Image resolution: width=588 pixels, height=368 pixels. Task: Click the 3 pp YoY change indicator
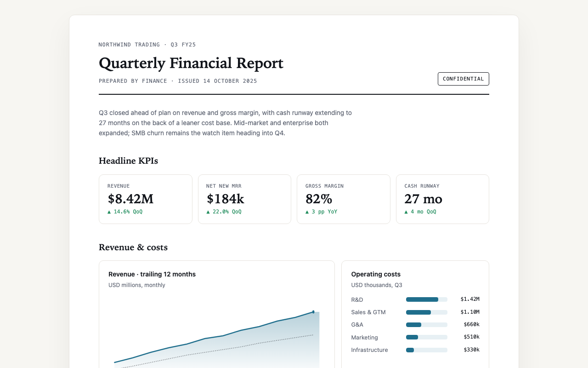point(321,212)
